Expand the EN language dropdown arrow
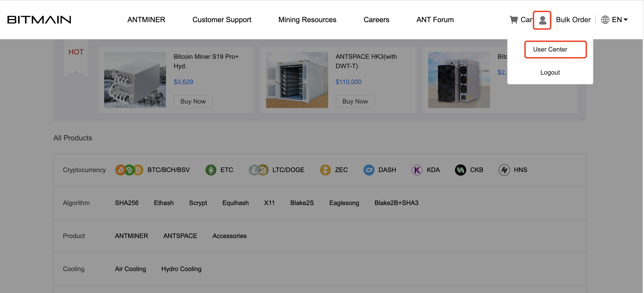The width and height of the screenshot is (644, 293). tap(625, 19)
